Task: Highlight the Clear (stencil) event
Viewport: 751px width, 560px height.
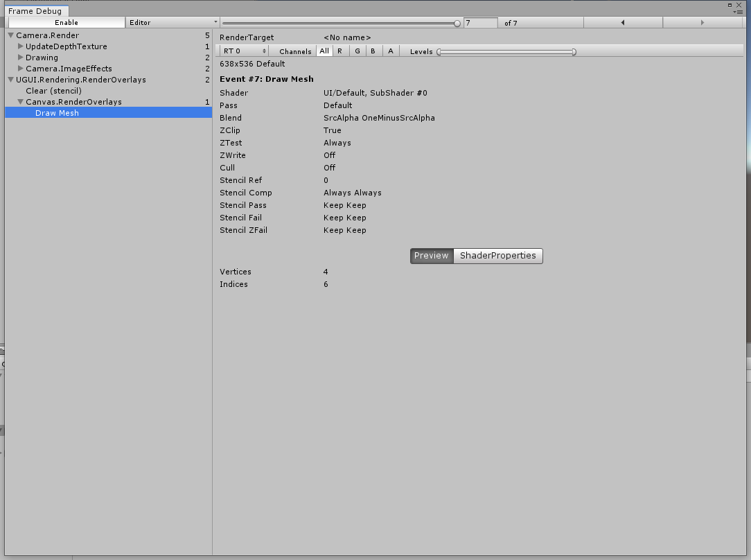Action: point(55,90)
